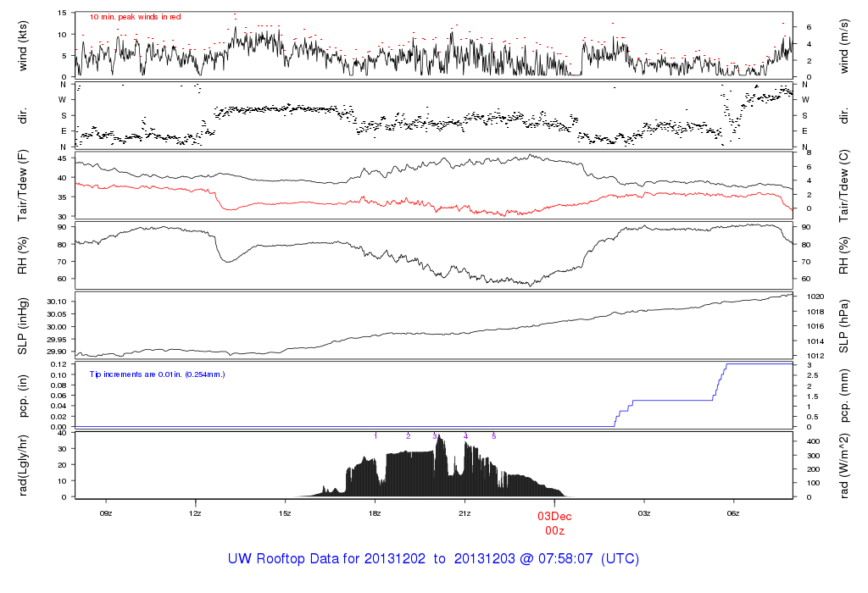
Task: Select the '45' Tair Fahrenheit tick value
Action: 62,158
